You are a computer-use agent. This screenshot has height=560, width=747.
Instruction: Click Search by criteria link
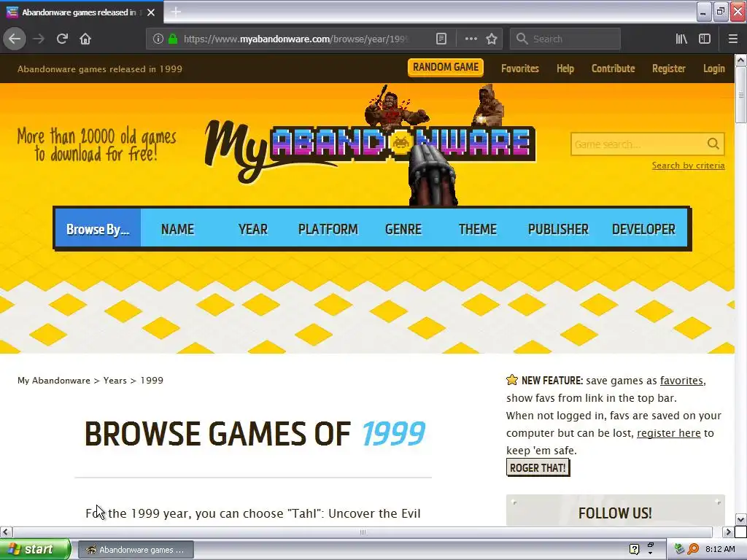pos(688,166)
